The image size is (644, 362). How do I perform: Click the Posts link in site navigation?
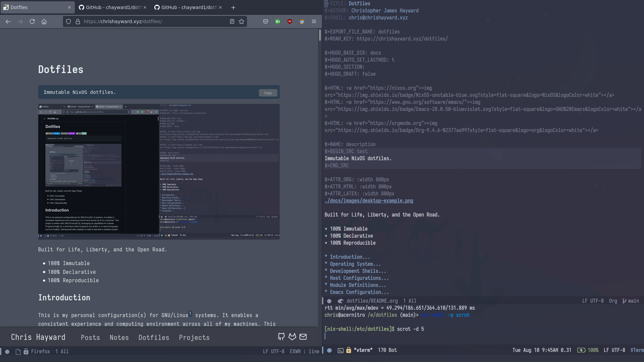pyautogui.click(x=90, y=337)
